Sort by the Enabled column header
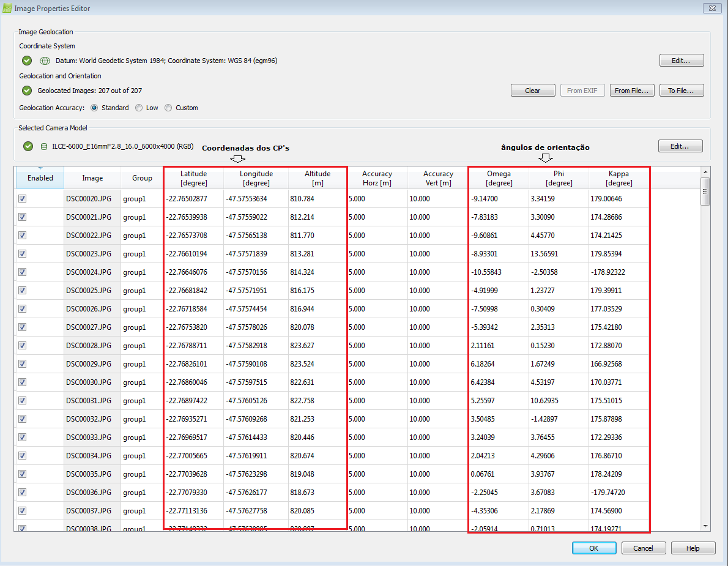Image resolution: width=728 pixels, height=566 pixels. pyautogui.click(x=40, y=178)
